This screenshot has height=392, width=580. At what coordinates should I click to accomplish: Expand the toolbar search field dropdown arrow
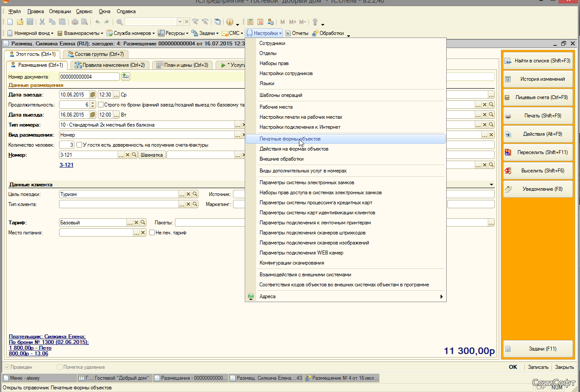point(180,22)
